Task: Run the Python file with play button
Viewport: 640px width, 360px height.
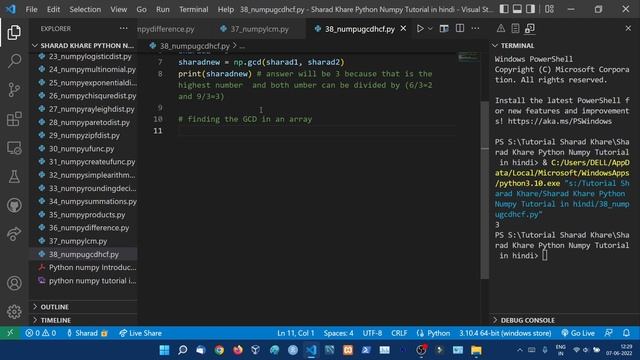Action: (420, 29)
